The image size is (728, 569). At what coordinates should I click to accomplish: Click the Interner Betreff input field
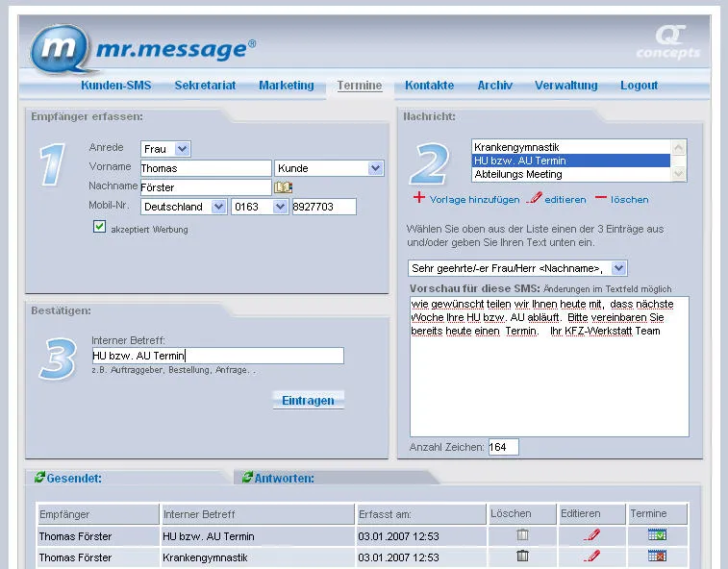pos(217,356)
